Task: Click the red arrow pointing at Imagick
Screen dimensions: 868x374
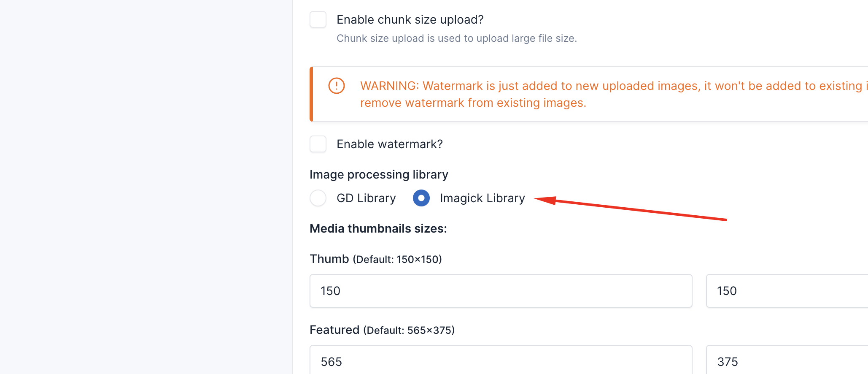Action: 631,209
